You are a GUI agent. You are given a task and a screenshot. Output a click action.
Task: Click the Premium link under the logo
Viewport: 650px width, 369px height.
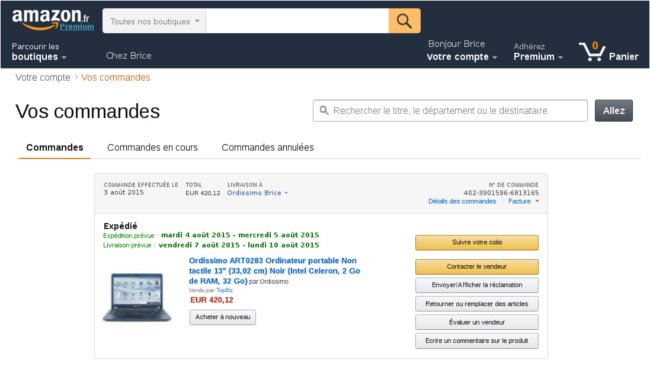pyautogui.click(x=77, y=27)
